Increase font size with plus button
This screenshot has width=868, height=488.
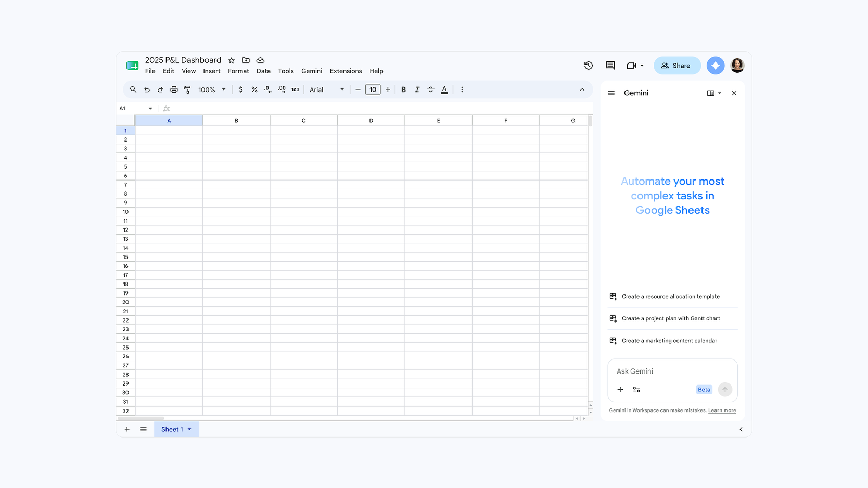(x=388, y=89)
